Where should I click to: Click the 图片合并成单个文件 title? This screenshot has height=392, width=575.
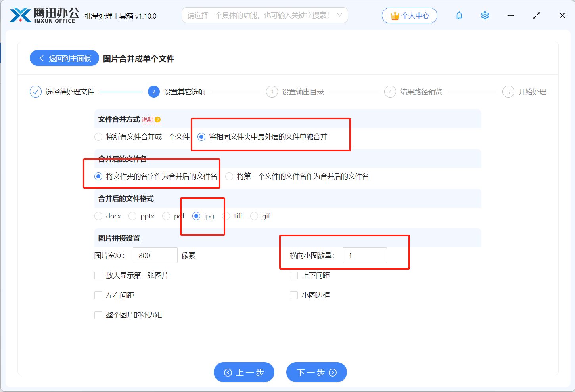(x=139, y=59)
